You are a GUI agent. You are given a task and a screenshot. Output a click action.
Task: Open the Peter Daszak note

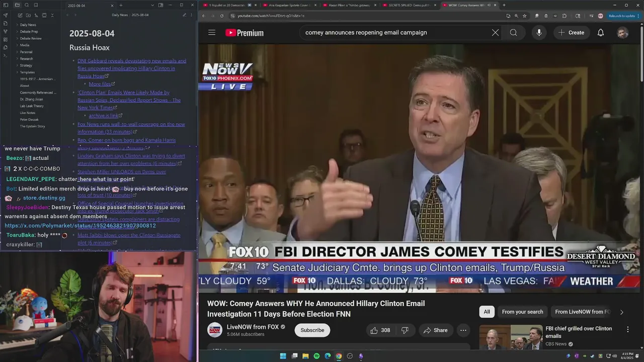coord(29,120)
